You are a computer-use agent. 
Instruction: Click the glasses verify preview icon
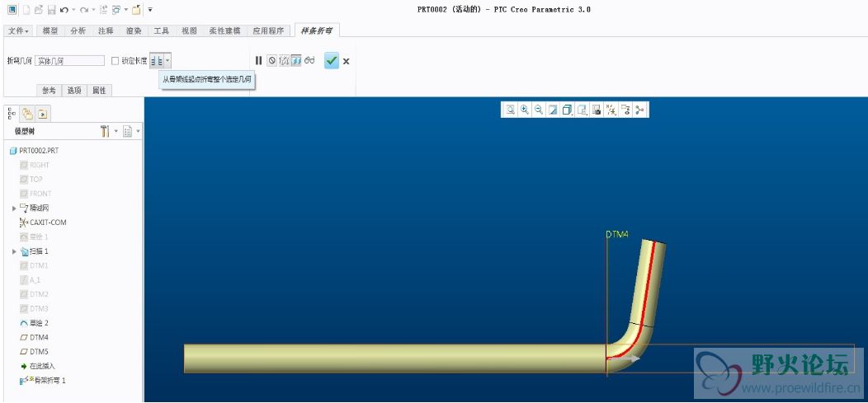(309, 59)
